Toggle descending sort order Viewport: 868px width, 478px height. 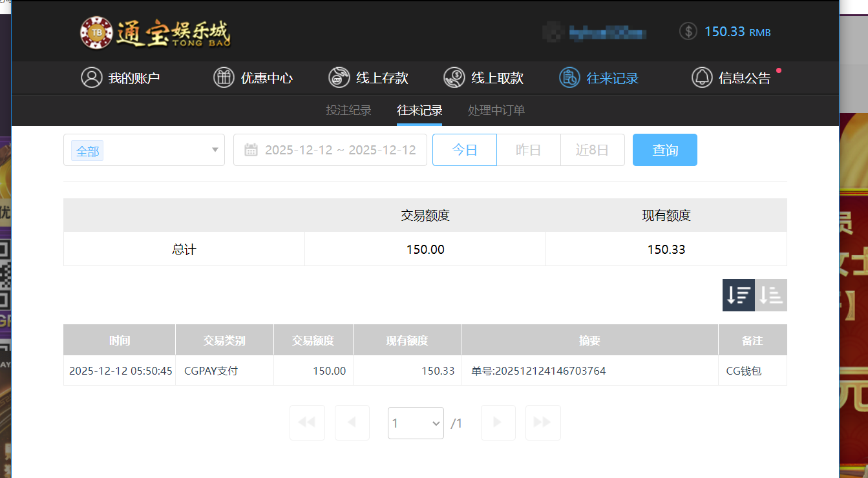point(738,295)
